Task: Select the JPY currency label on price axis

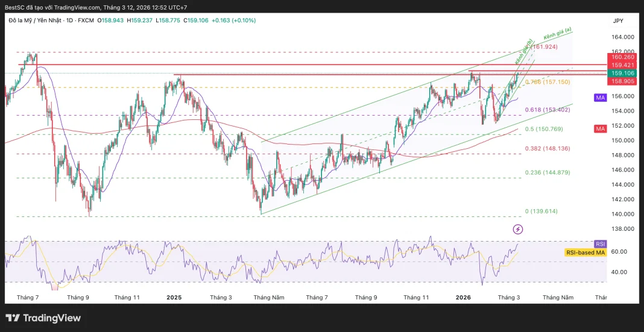Action: (617, 20)
